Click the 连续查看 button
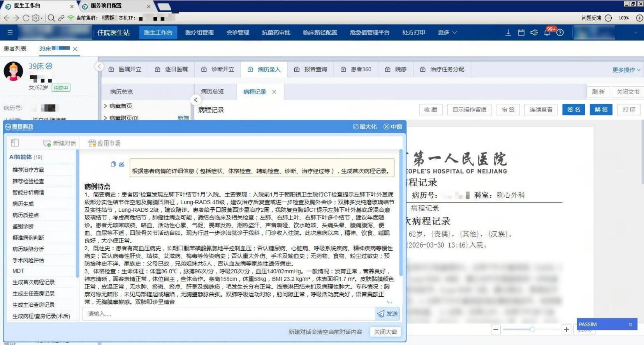This screenshot has width=644, height=345. [x=541, y=110]
